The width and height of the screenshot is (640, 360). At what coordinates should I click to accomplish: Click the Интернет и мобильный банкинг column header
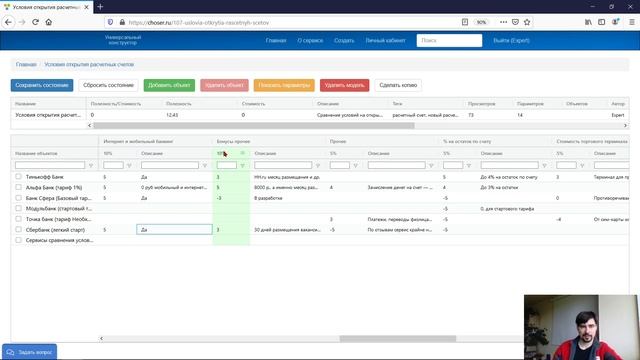138,141
